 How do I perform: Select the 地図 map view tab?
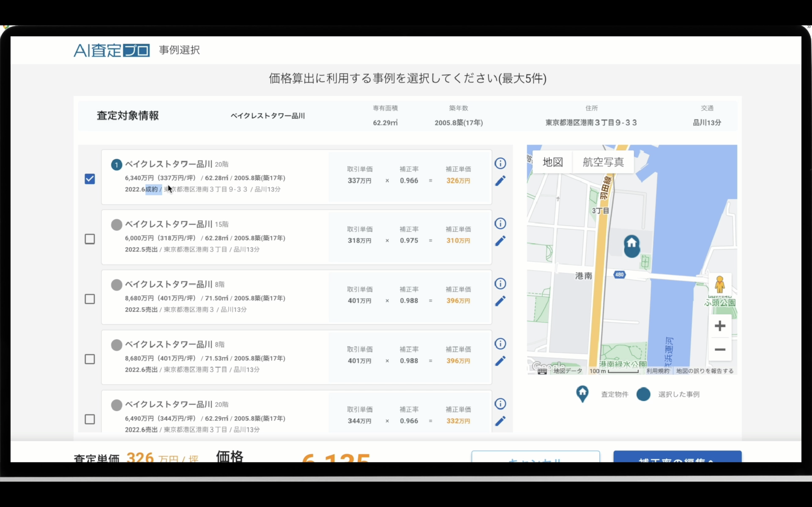553,162
